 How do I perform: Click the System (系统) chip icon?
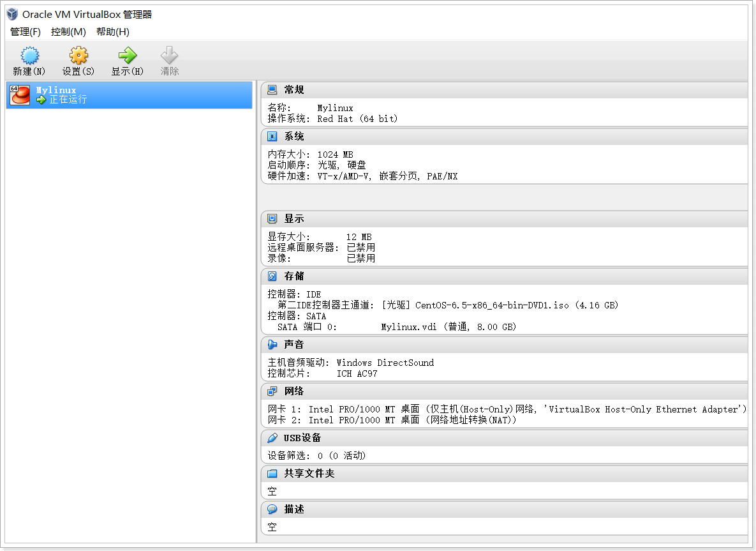tap(272, 137)
